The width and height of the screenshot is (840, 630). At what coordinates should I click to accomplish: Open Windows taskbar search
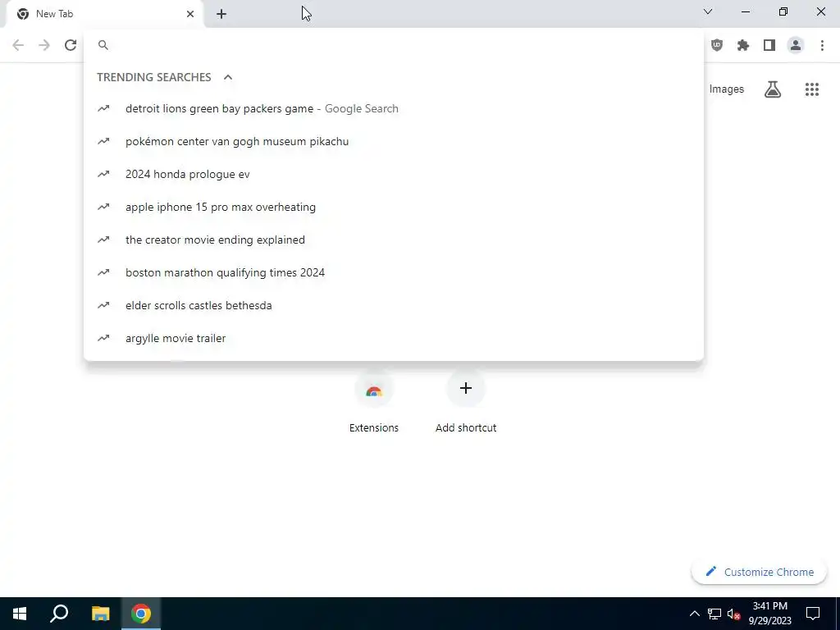coord(59,614)
